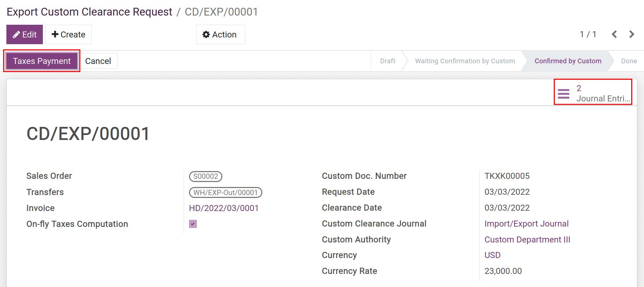Open invoice HD/2022/03/0001 link
Image resolution: width=644 pixels, height=287 pixels.
(x=224, y=208)
